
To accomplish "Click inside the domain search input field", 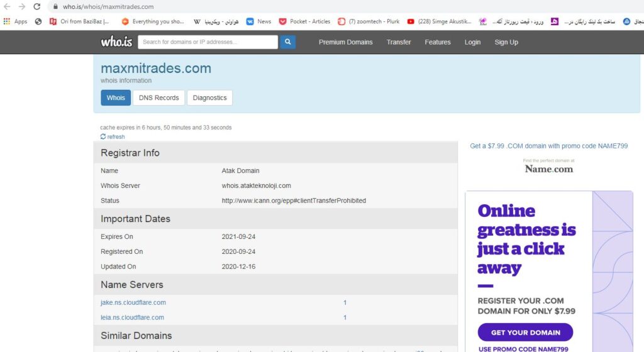I will pos(208,42).
